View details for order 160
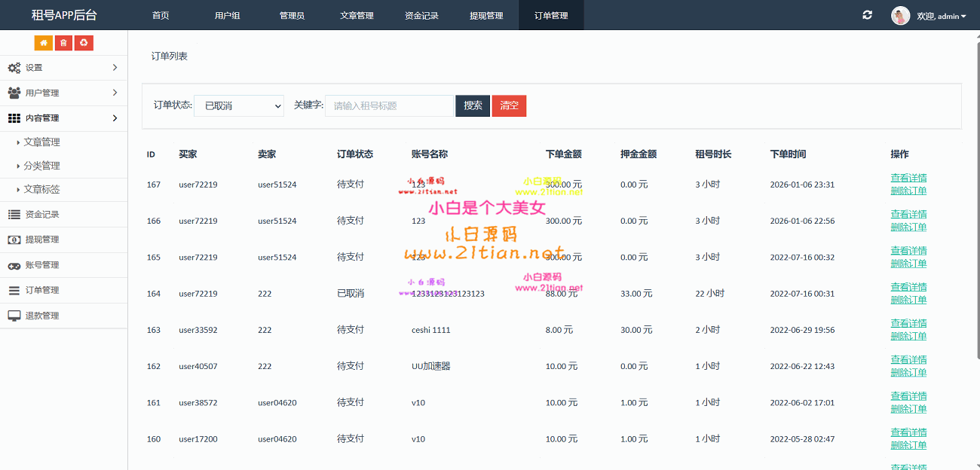 coord(908,432)
